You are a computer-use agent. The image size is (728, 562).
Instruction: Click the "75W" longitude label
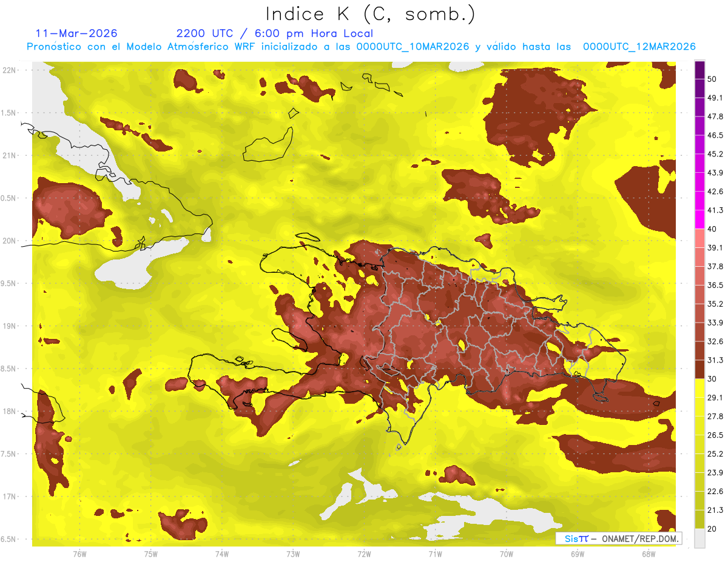(151, 554)
